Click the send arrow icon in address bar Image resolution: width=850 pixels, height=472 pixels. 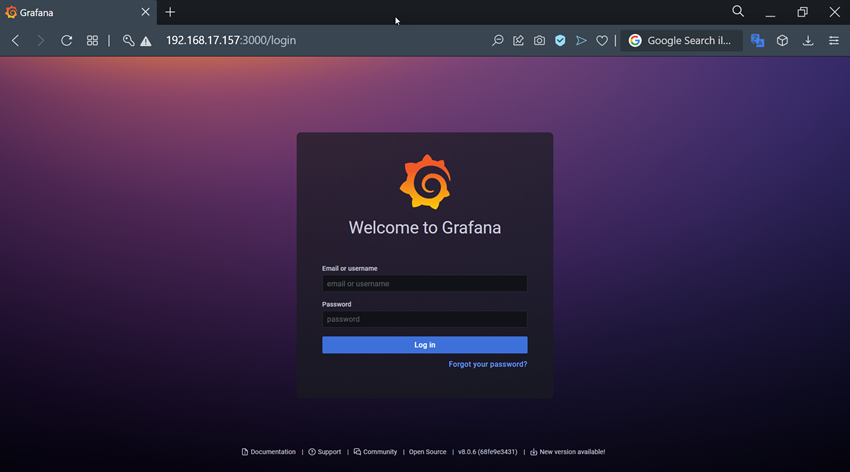(581, 41)
